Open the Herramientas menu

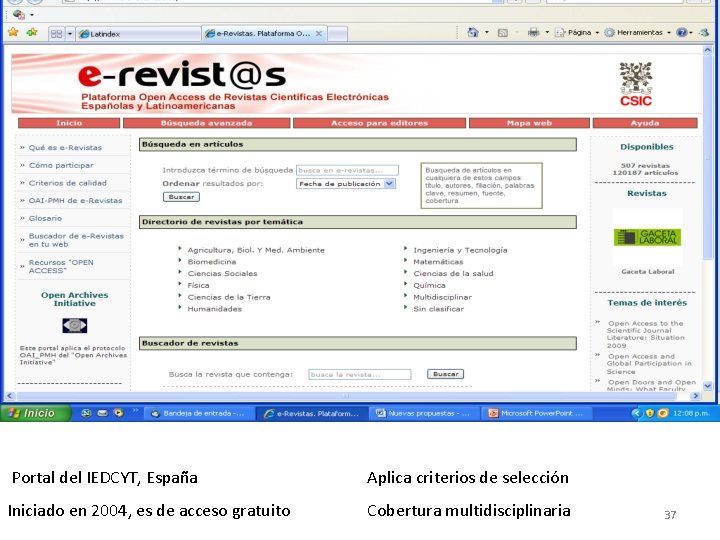pos(637,33)
